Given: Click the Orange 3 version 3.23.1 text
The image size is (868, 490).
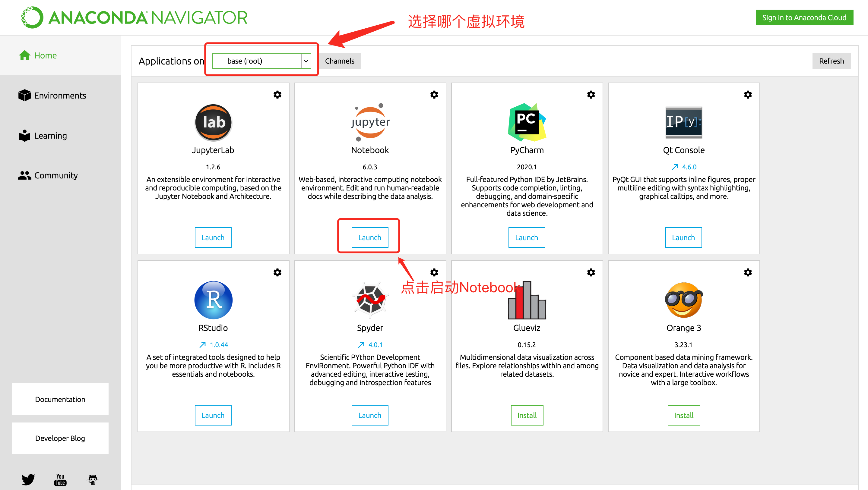Looking at the screenshot, I should click(x=684, y=345).
